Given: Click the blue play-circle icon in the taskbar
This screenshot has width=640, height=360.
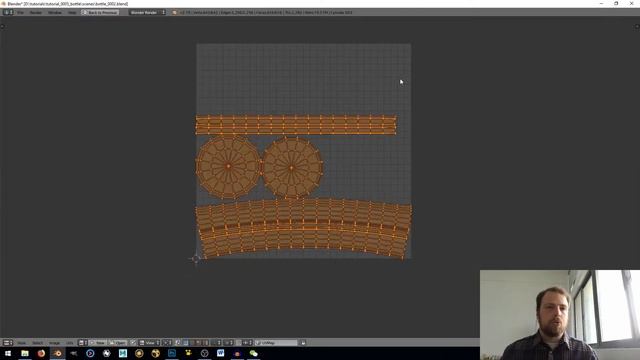Looking at the screenshot, I should pos(90,353).
